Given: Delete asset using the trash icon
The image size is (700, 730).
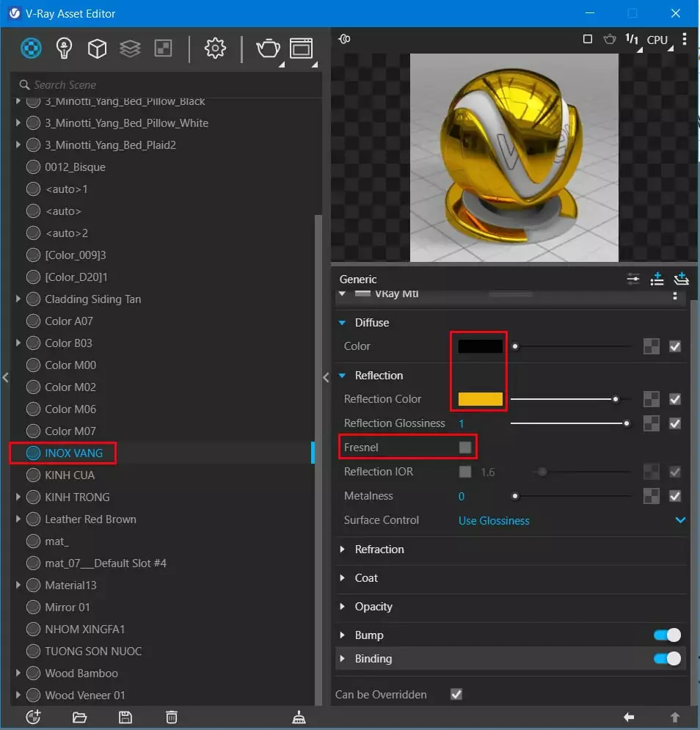Looking at the screenshot, I should point(171,718).
